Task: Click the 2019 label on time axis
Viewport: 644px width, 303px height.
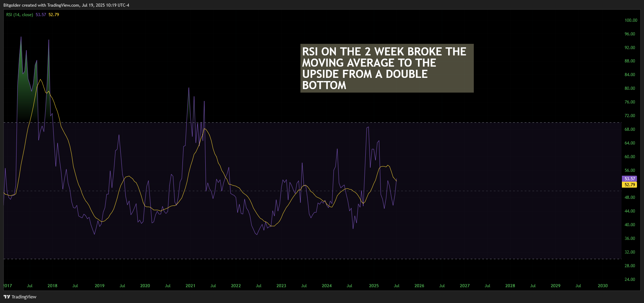Action: coord(100,286)
